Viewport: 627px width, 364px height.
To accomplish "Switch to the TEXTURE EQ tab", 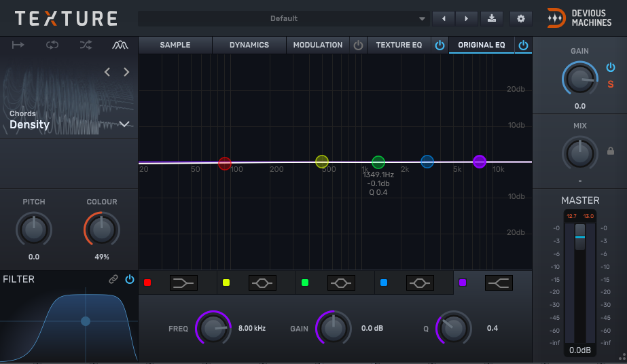I will (x=399, y=45).
